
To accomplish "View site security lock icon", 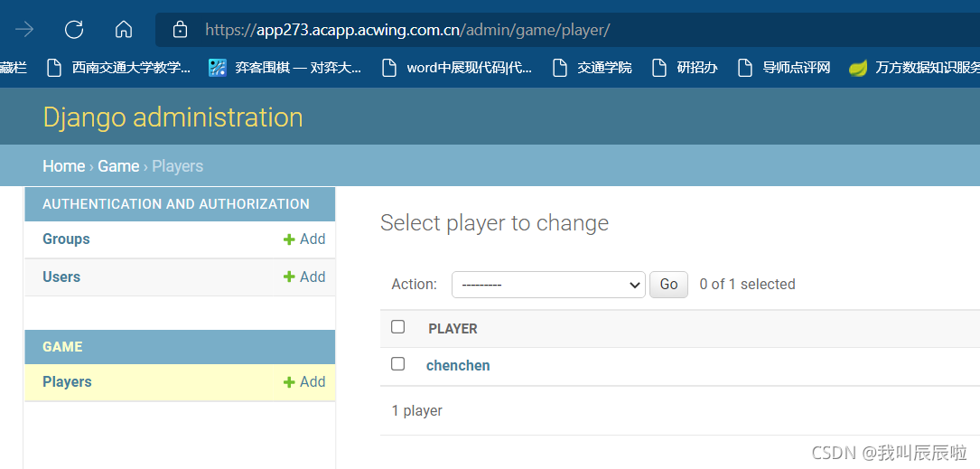I will (180, 30).
